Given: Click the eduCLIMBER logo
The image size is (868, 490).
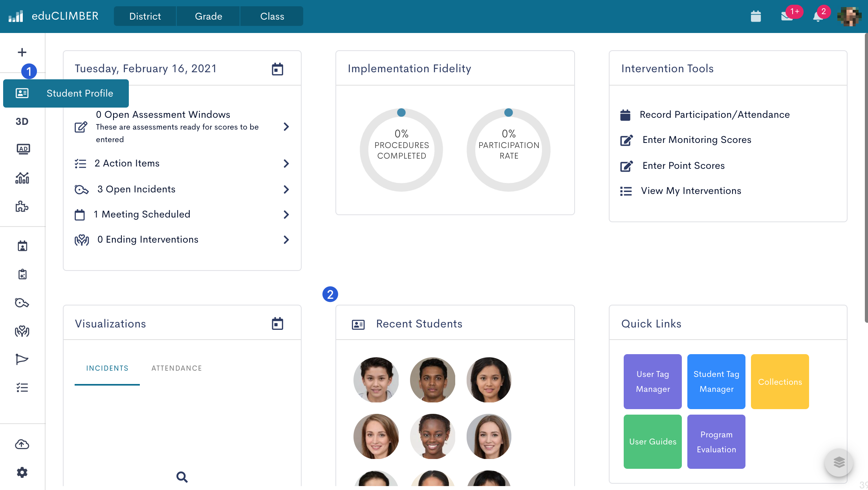Looking at the screenshot, I should tap(53, 16).
